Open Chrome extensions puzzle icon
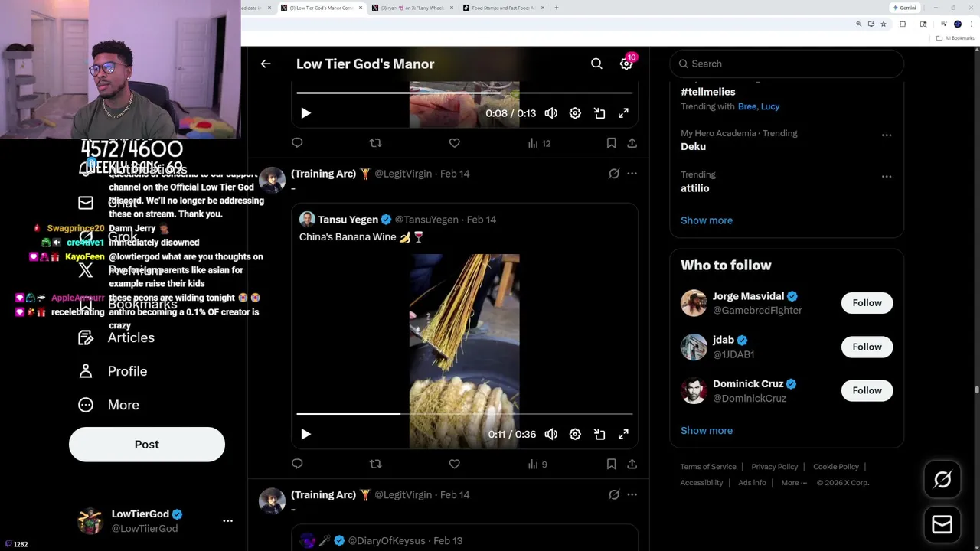 coord(903,24)
